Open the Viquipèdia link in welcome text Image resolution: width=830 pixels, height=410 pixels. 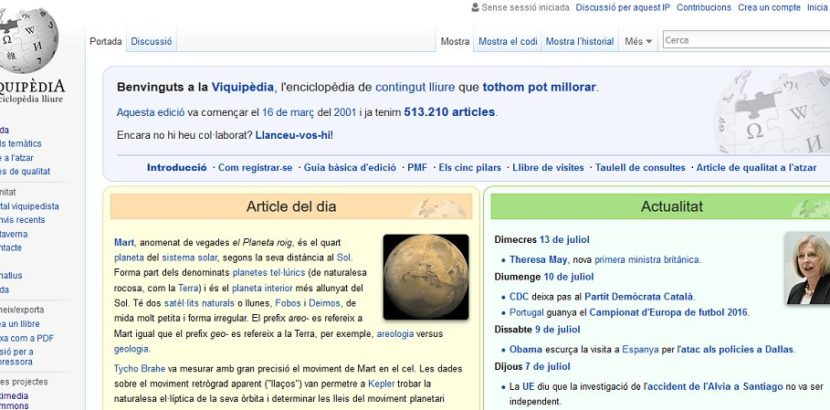pos(242,87)
